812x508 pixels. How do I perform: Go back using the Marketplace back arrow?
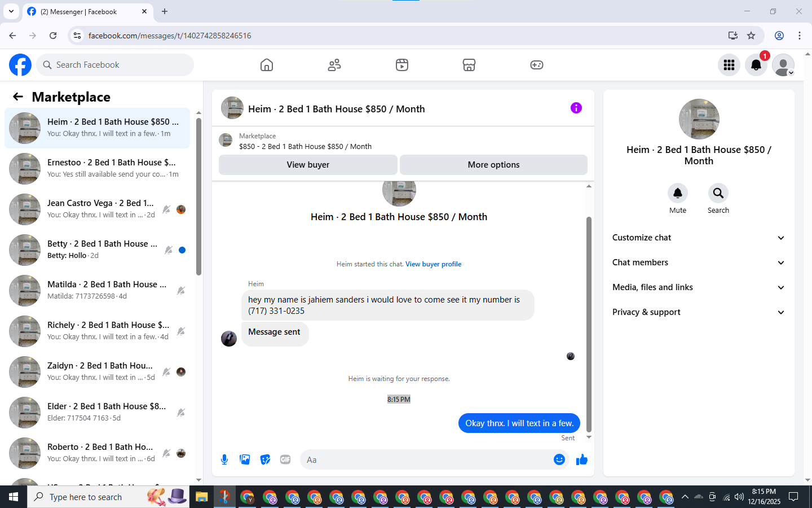18,97
